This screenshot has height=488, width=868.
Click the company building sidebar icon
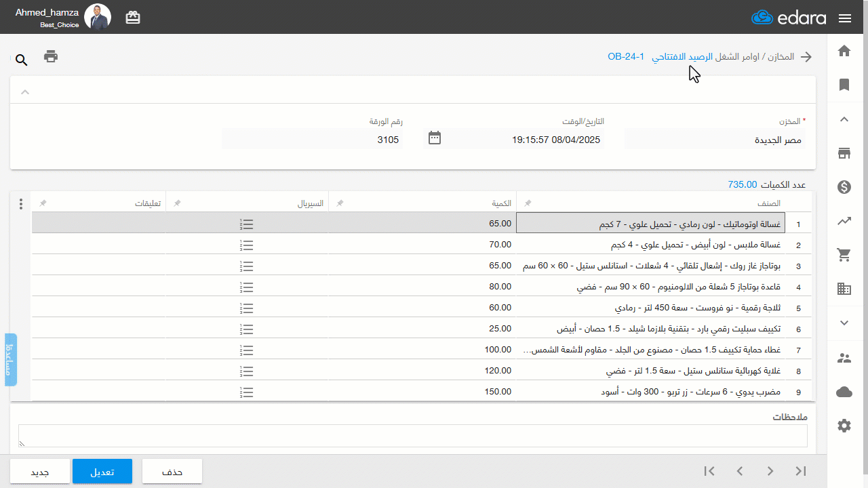click(x=844, y=289)
